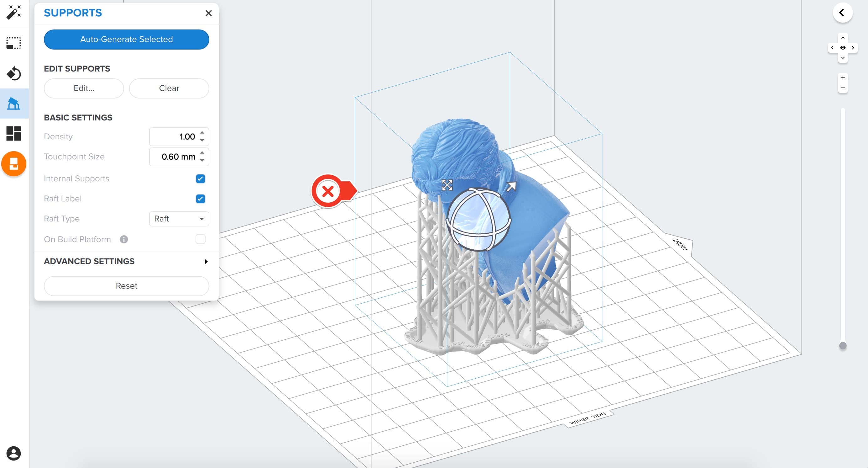Click the Clear supports button

point(169,88)
